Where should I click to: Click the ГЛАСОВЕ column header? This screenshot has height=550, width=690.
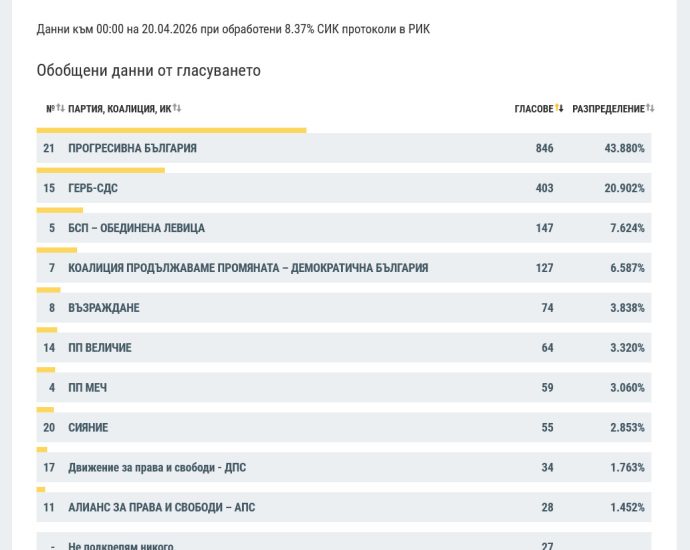534,109
